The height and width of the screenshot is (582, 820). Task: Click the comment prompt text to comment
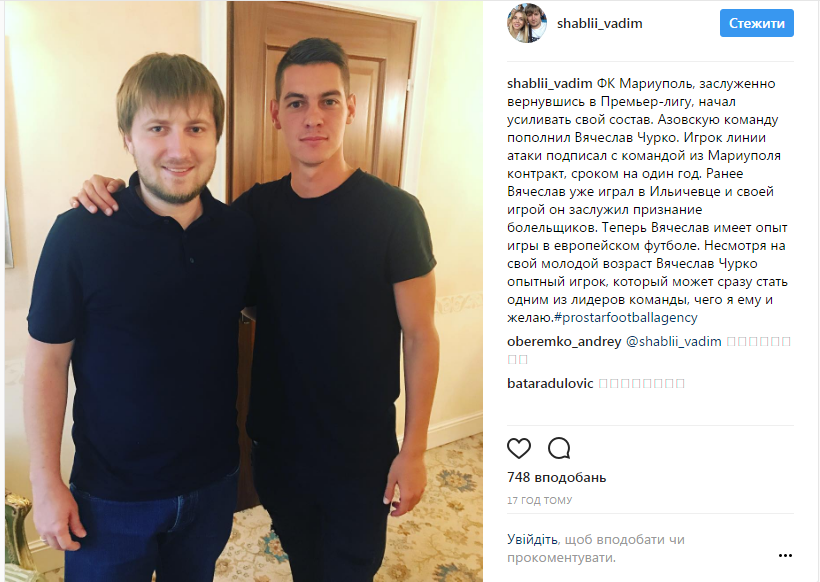pos(596,548)
